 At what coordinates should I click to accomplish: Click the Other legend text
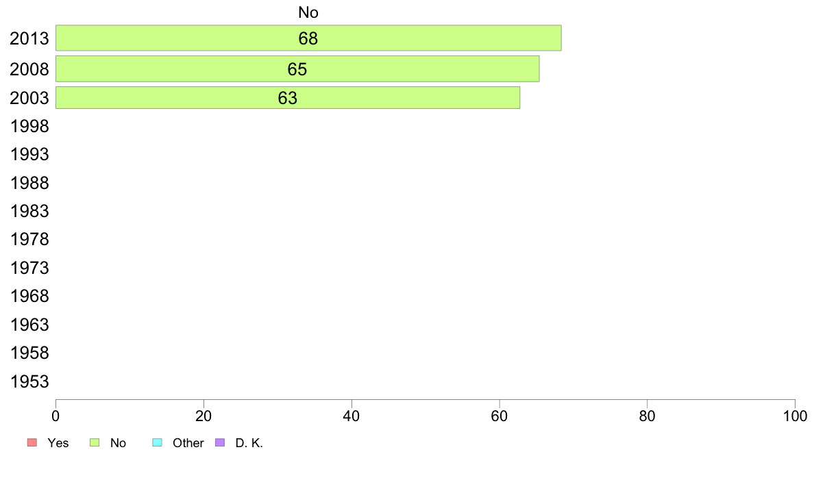click(188, 443)
